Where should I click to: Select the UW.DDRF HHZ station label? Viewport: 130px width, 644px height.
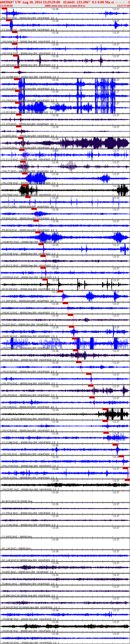tap(30, 490)
